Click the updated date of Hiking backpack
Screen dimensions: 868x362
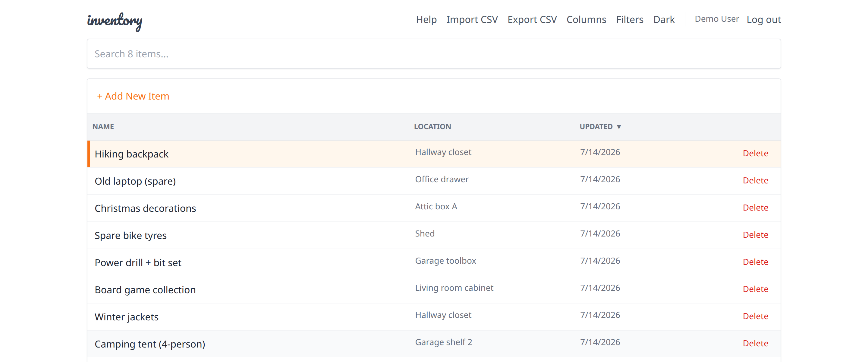click(x=600, y=152)
